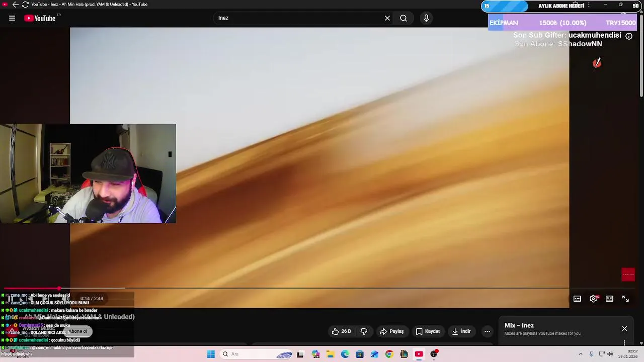644x362 pixels.
Task: Save the video with Kaydet
Action: [x=428, y=331]
